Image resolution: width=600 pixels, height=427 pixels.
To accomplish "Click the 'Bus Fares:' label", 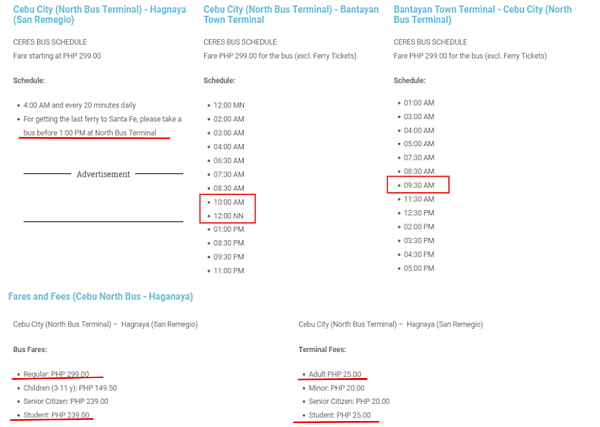I will [30, 349].
